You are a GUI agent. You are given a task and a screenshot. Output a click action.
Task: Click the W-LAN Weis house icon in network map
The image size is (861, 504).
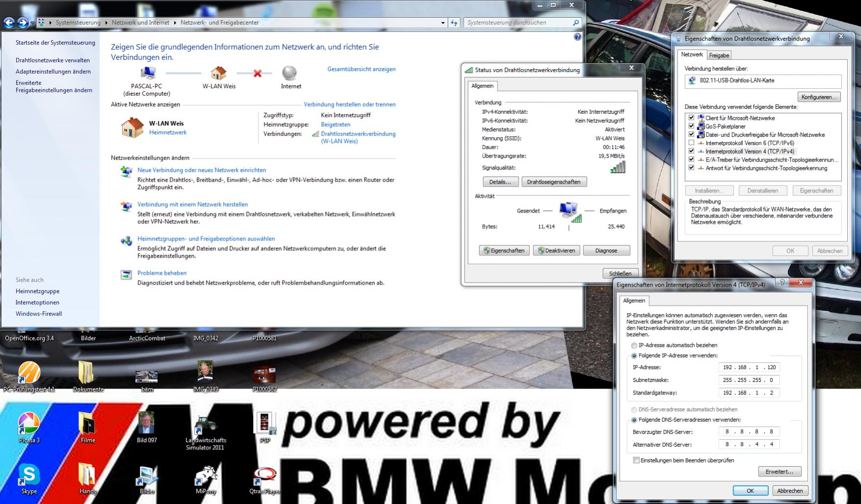(x=219, y=74)
